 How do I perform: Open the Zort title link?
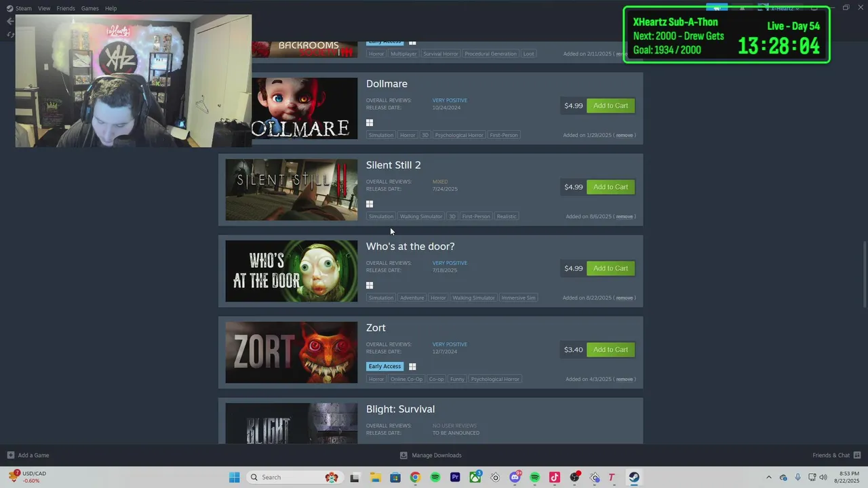click(376, 328)
